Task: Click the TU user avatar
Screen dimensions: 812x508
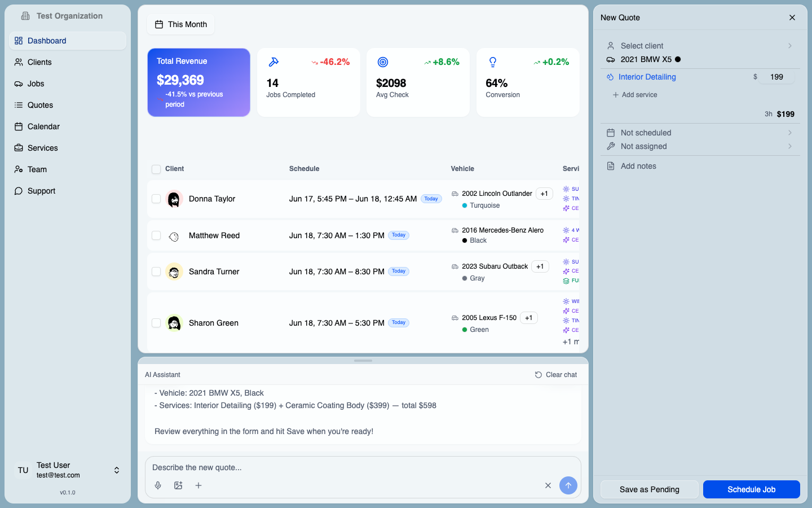Action: (x=23, y=470)
